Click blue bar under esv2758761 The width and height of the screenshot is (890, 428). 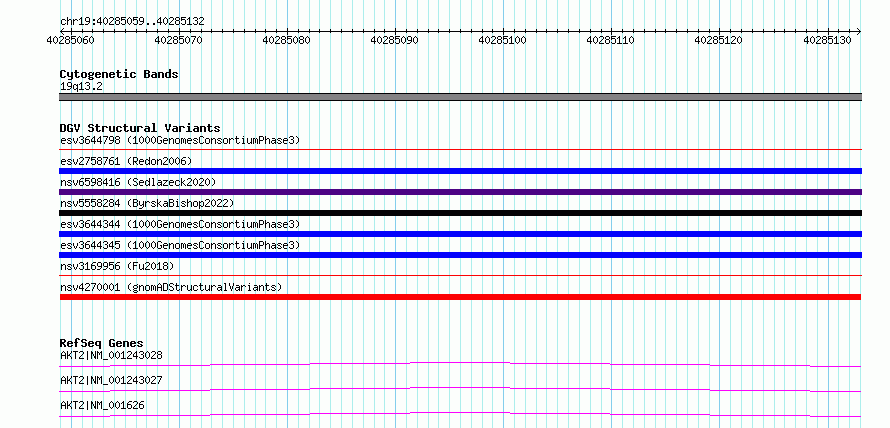460,171
